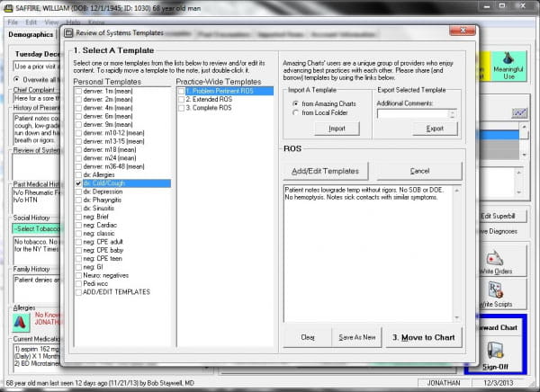Click the Add/Edit Templates button
Image resolution: width=540 pixels, height=392 pixels.
pyautogui.click(x=326, y=171)
